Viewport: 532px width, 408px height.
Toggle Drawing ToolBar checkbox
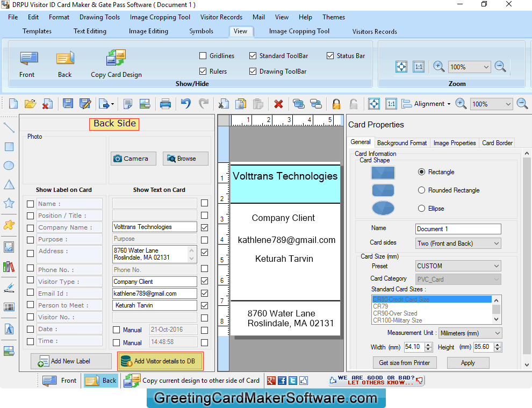point(253,71)
